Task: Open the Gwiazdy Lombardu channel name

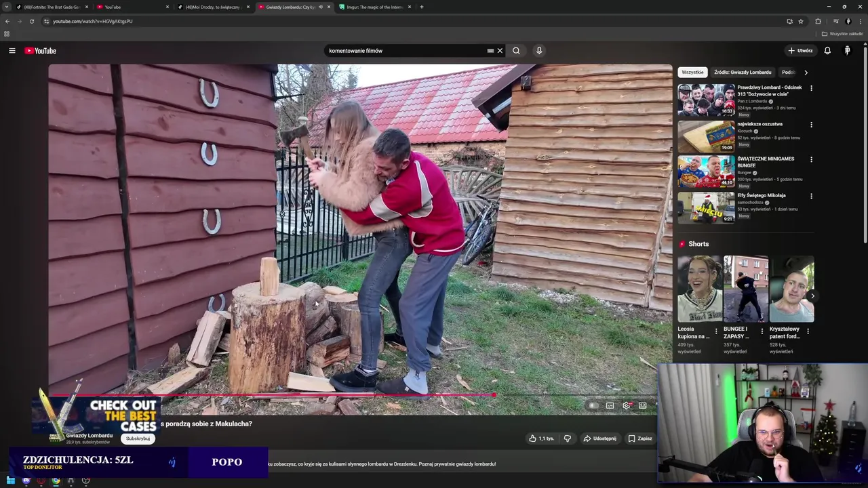Action: [89, 436]
